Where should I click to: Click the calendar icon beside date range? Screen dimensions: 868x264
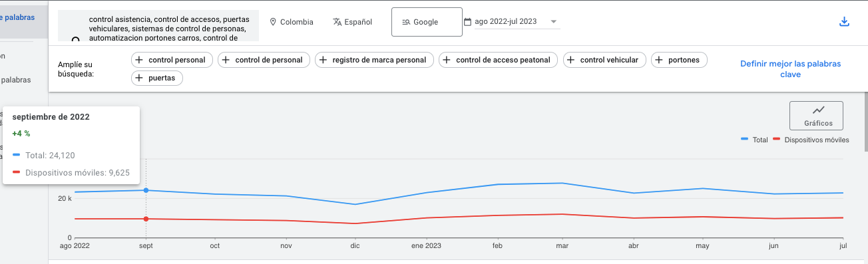click(467, 22)
